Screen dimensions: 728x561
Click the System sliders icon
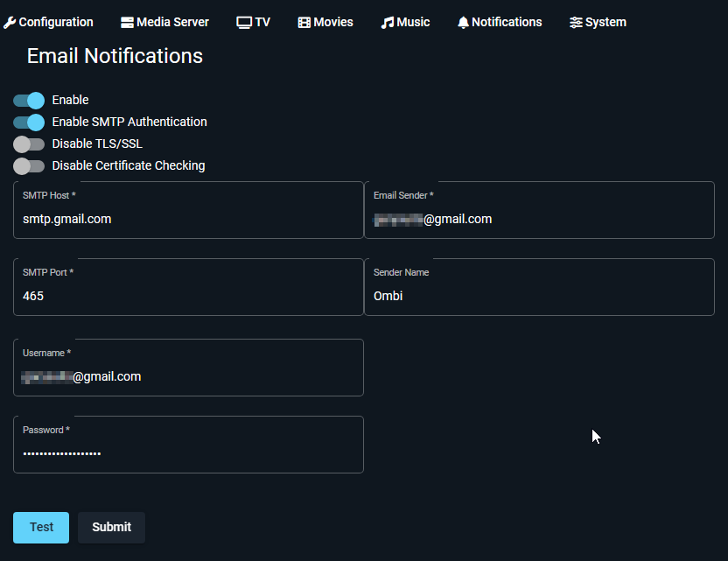tap(576, 22)
